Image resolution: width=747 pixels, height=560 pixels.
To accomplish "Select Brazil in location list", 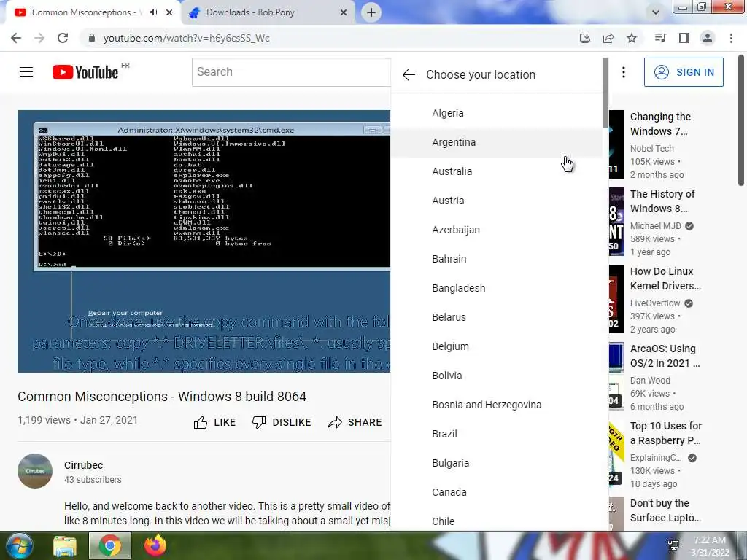I will [496, 434].
